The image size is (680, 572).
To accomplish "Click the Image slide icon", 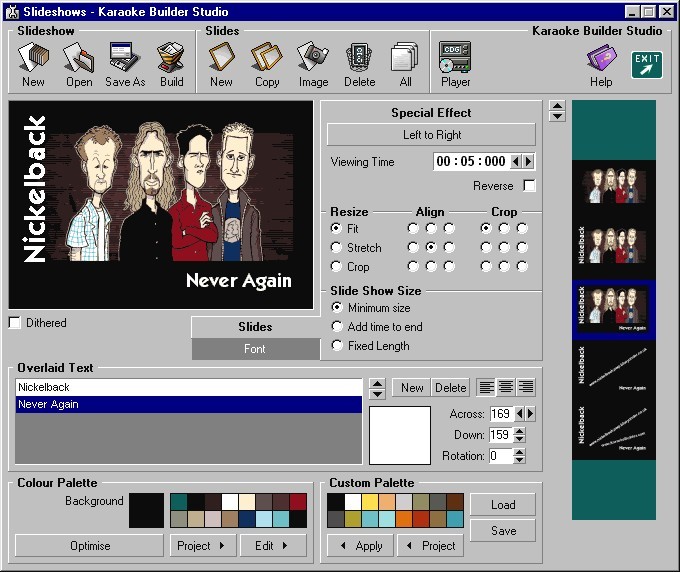I will pos(313,63).
